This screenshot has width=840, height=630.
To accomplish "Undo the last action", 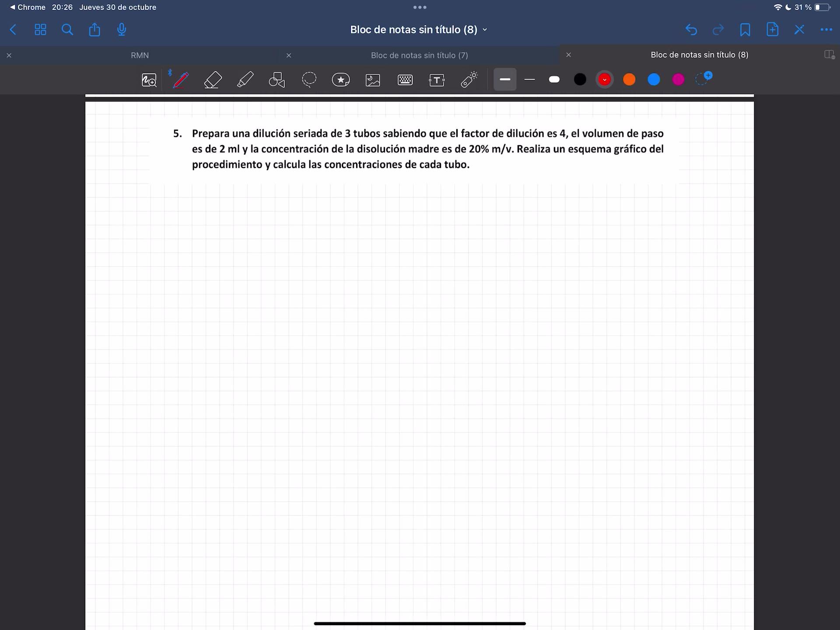I will (691, 30).
